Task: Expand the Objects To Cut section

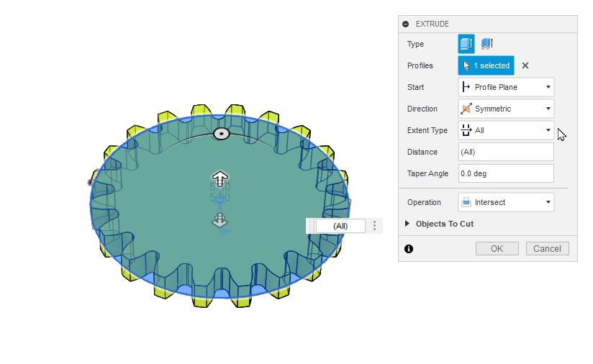Action: (440, 224)
